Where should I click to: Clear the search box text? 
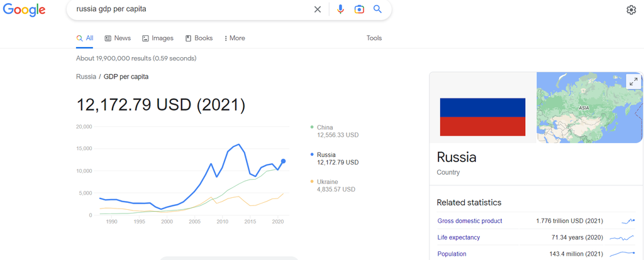pyautogui.click(x=318, y=9)
